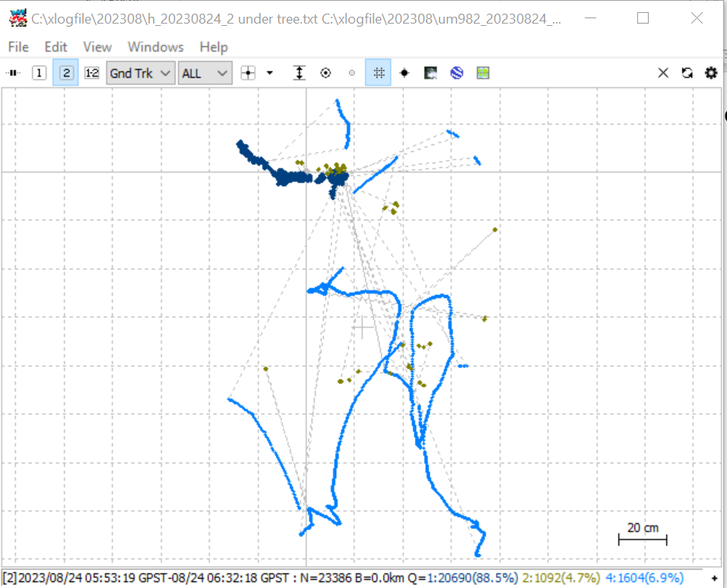Click the N=23386 count in status bar
Screen dimensions: 727x588
tap(326, 578)
